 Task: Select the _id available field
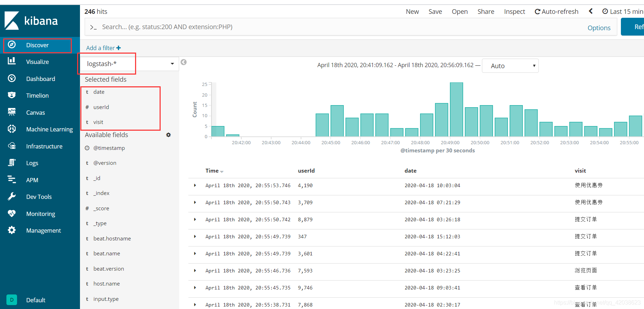(97, 178)
